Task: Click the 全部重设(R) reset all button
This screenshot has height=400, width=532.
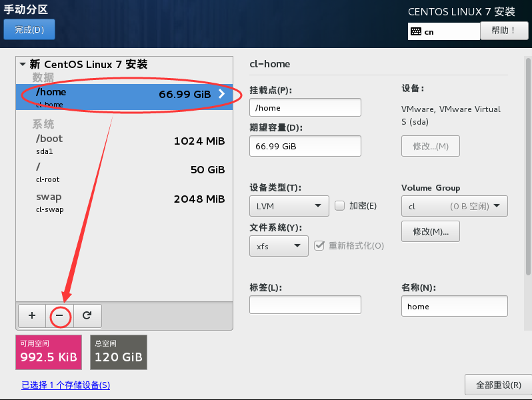Action: point(497,385)
